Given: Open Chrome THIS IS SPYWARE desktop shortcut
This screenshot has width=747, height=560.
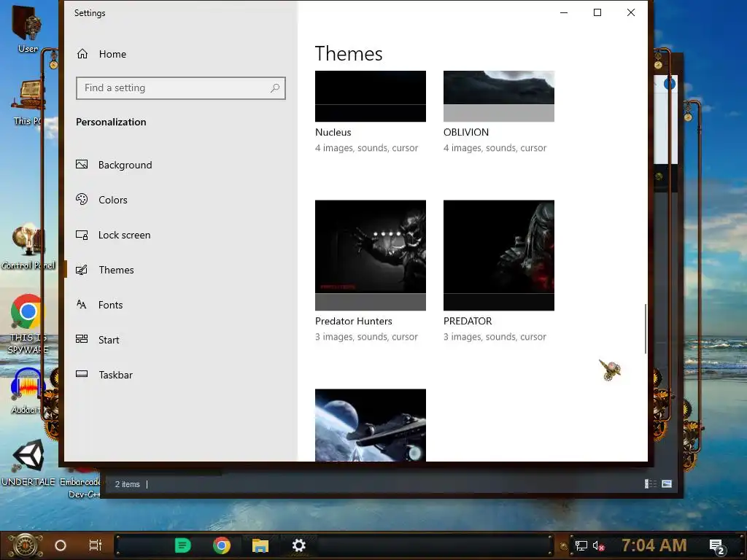Looking at the screenshot, I should click(28, 324).
